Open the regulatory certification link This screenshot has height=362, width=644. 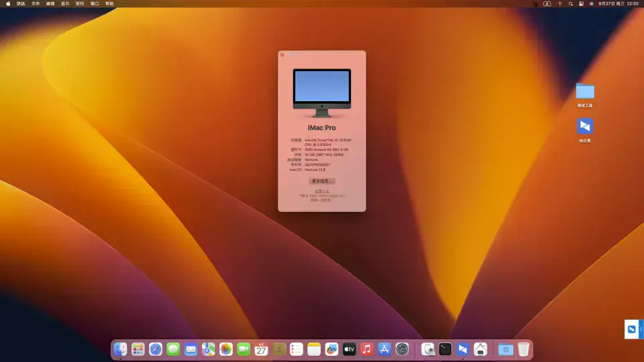pyautogui.click(x=322, y=191)
